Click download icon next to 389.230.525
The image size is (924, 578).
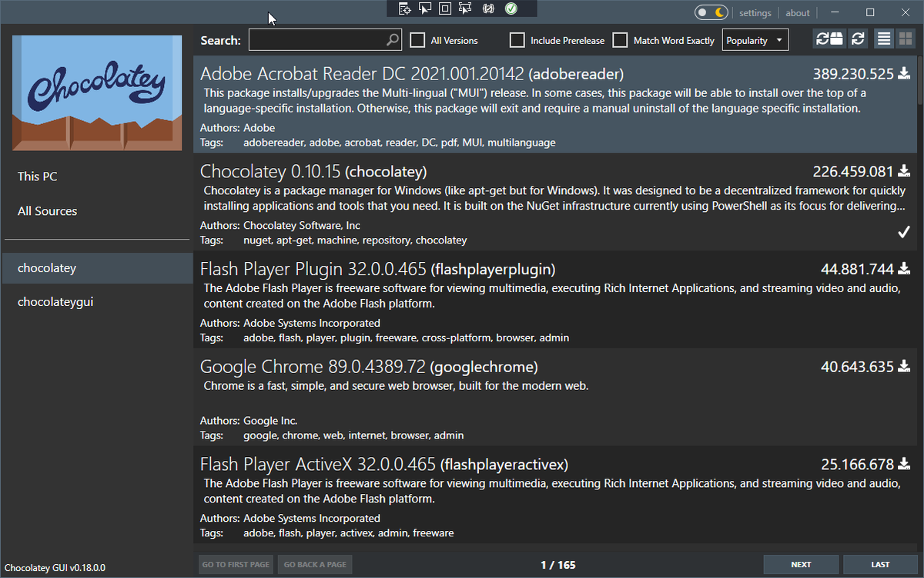point(904,74)
